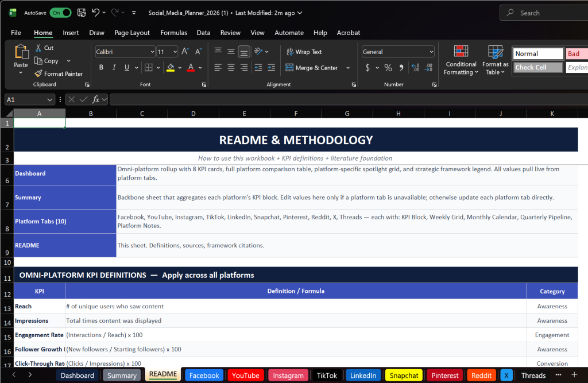Toggle the AutoSave switch

click(60, 13)
